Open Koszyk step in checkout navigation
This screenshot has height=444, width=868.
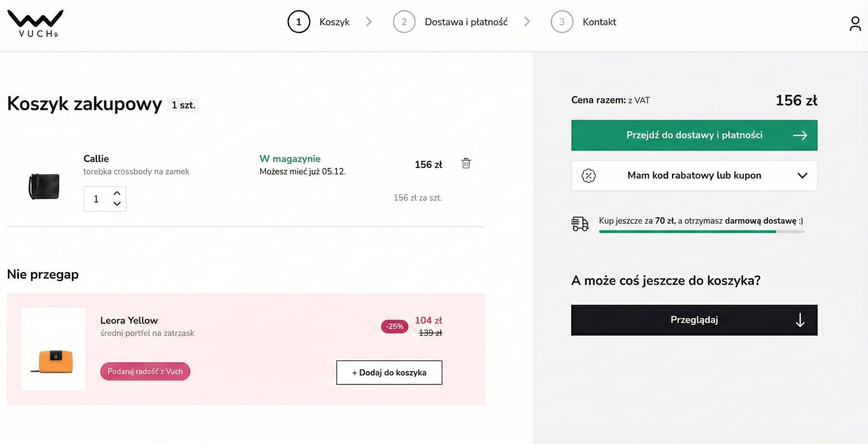pos(334,22)
